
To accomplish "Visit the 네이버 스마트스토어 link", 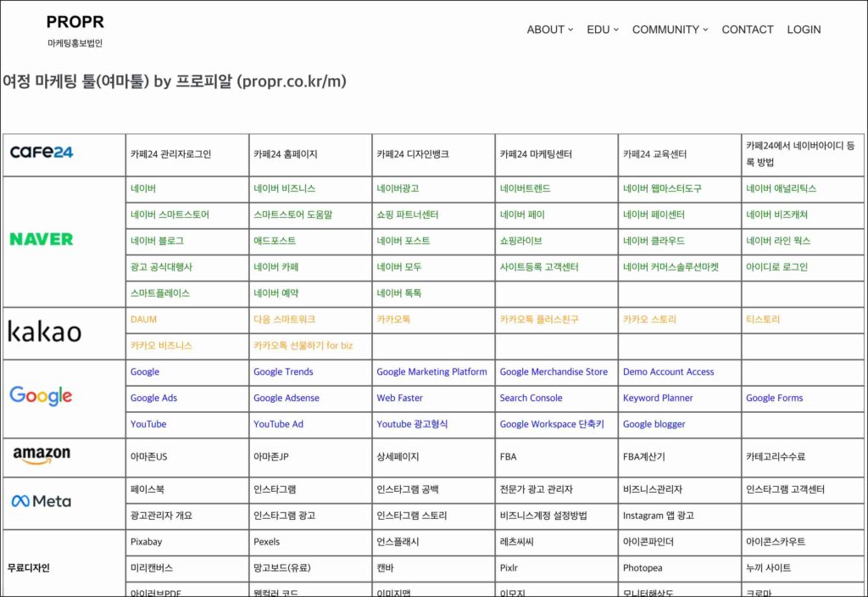I will (170, 215).
